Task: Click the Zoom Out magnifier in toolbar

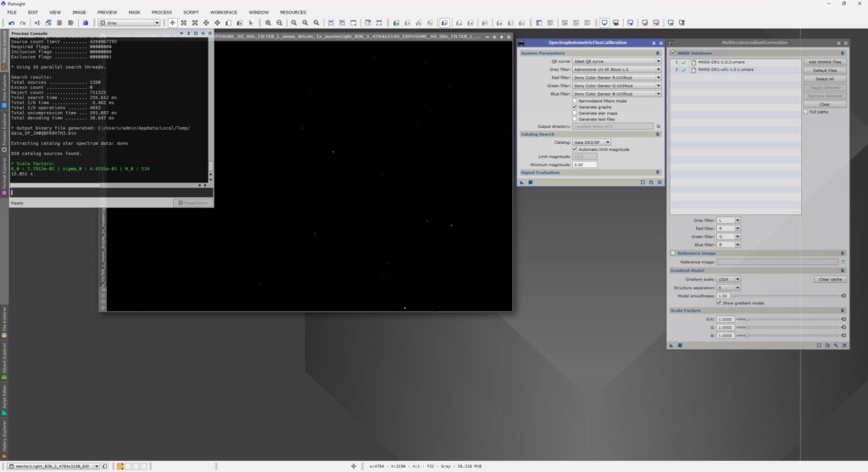Action: pos(280,23)
